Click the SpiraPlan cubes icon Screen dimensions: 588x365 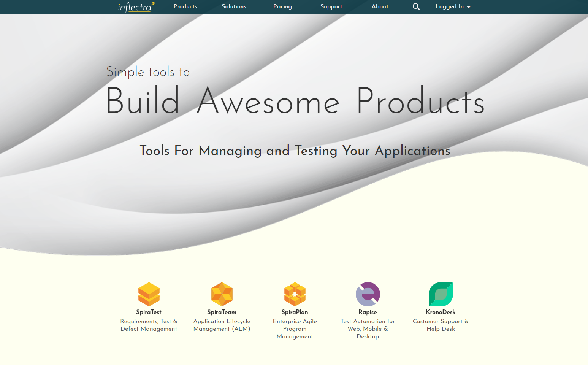(x=295, y=294)
